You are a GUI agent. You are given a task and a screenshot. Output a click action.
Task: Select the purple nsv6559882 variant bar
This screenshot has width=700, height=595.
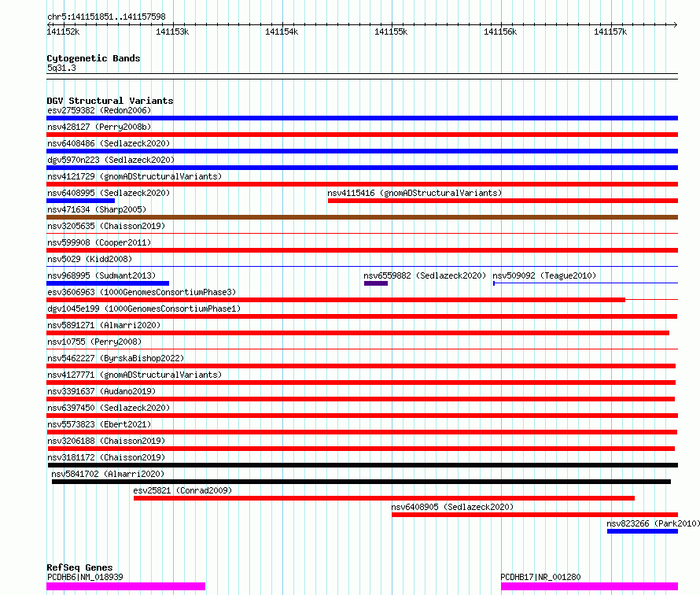(x=376, y=283)
